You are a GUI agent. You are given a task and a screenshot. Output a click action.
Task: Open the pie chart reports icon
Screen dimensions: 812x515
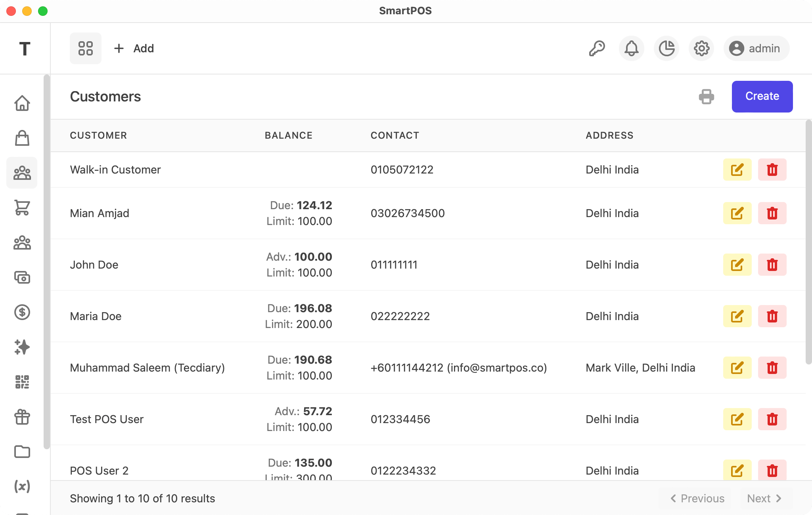pos(666,48)
